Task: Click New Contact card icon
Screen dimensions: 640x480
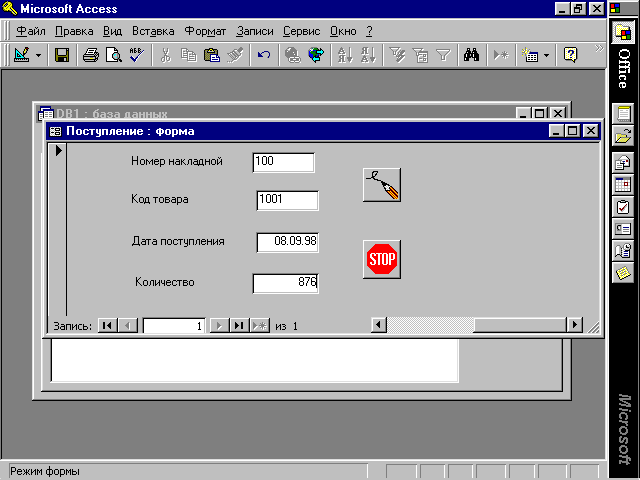Action: (623, 229)
